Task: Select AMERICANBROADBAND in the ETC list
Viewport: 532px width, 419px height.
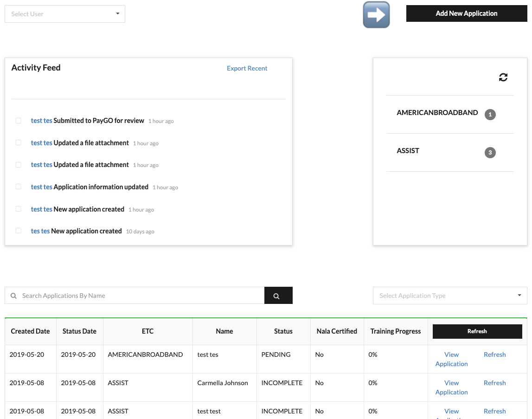Action: [437, 113]
